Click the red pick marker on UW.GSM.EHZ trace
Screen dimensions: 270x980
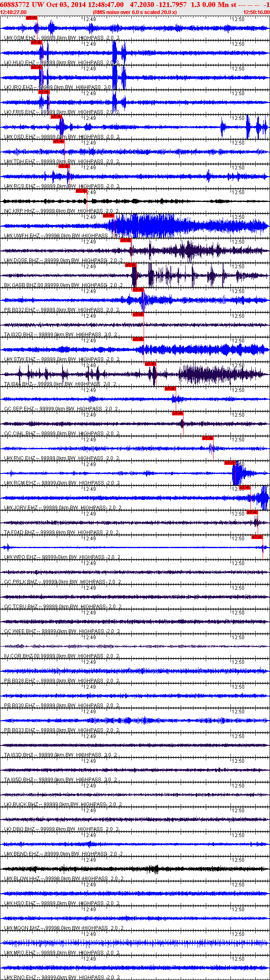click(31, 18)
